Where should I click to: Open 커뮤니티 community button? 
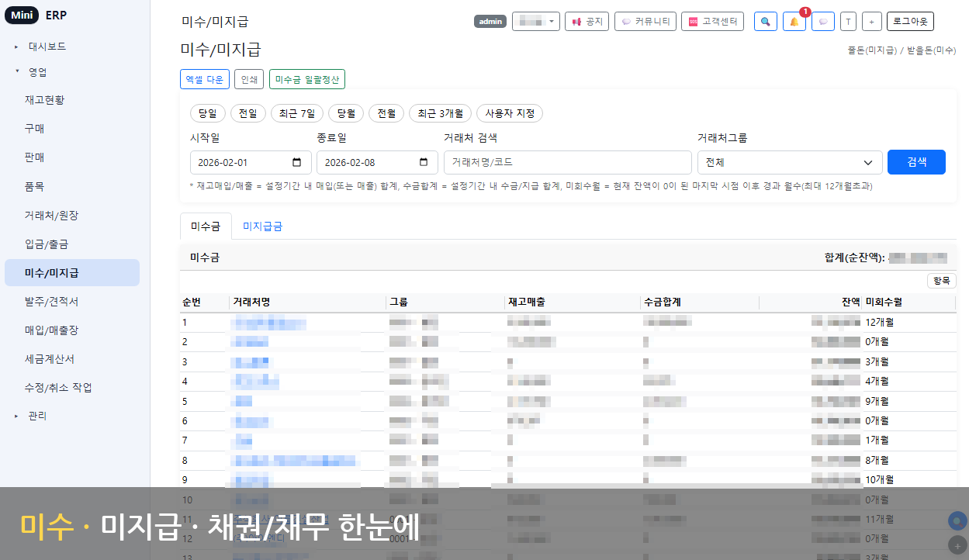point(645,22)
